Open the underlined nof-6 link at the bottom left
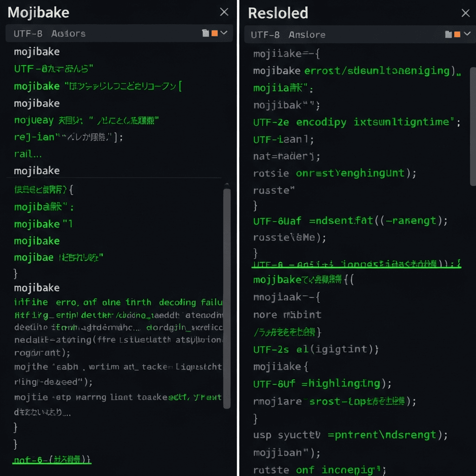The image size is (476, 476). pyautogui.click(x=52, y=460)
